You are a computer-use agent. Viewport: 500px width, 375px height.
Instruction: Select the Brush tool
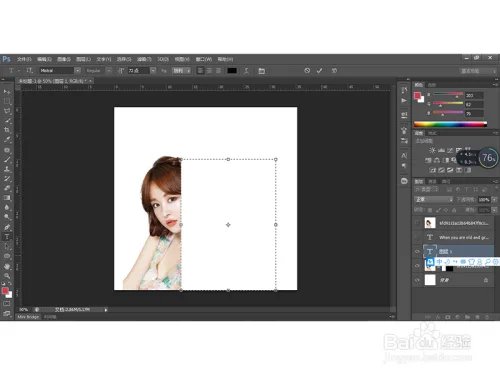pyautogui.click(x=7, y=160)
